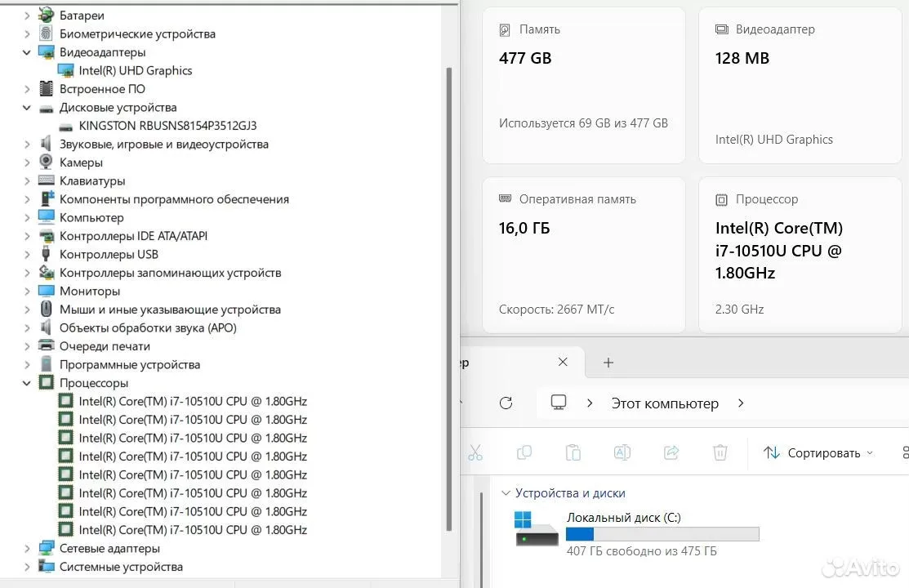909x588 pixels.
Task: Open the Видеоадаптер 128 MB card
Action: 800,85
